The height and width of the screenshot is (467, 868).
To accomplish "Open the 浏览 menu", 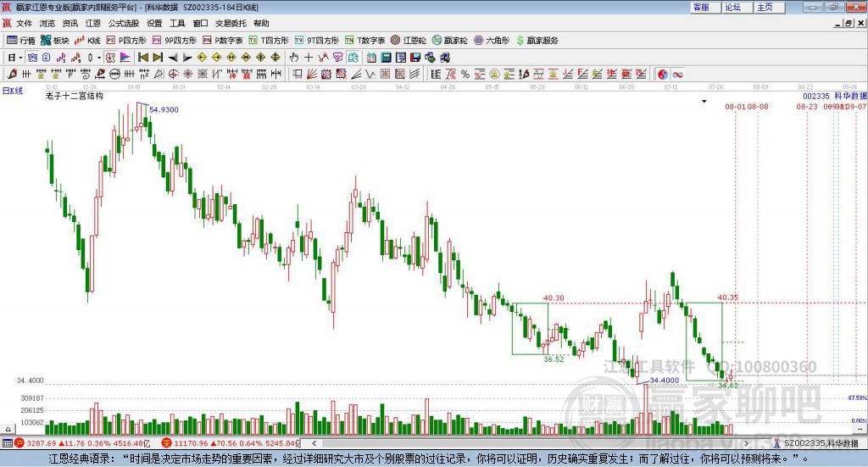I will pyautogui.click(x=47, y=23).
